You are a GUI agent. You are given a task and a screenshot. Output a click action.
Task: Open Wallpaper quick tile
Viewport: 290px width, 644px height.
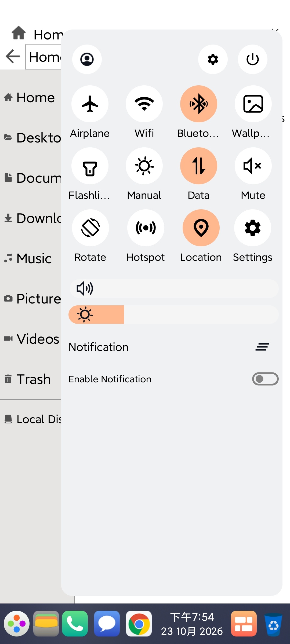[x=253, y=104]
